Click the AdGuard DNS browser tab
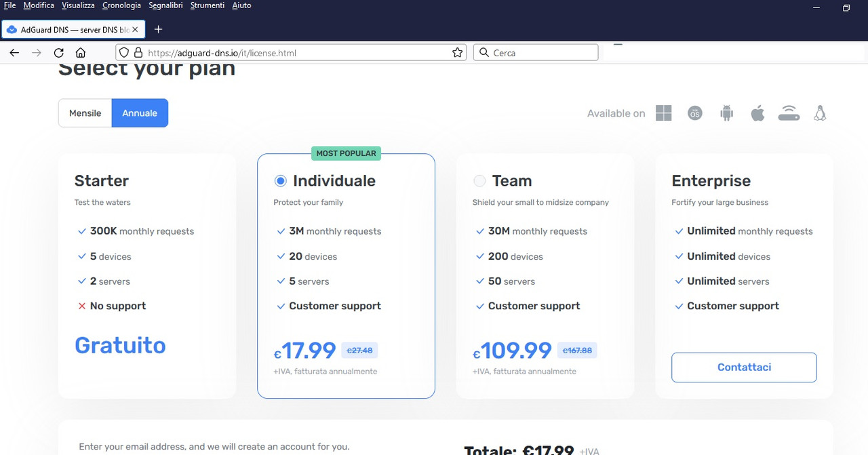Screen dimensions: 868x455 coord(73,30)
